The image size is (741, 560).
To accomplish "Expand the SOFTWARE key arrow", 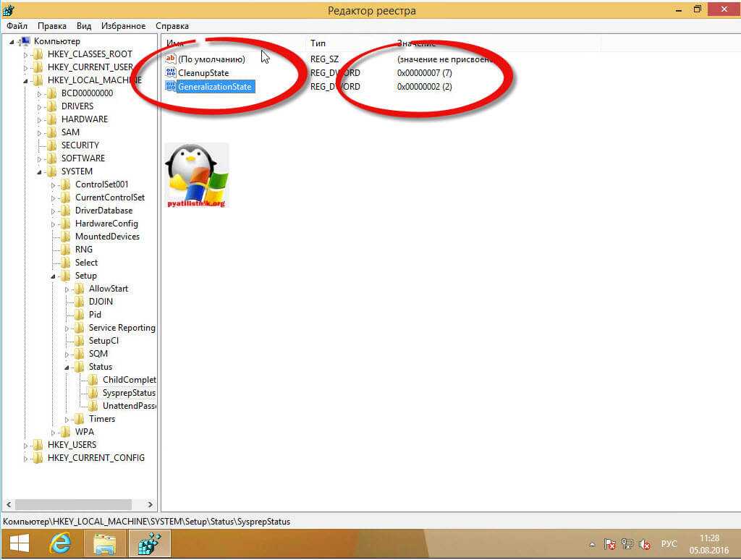I will tap(39, 159).
